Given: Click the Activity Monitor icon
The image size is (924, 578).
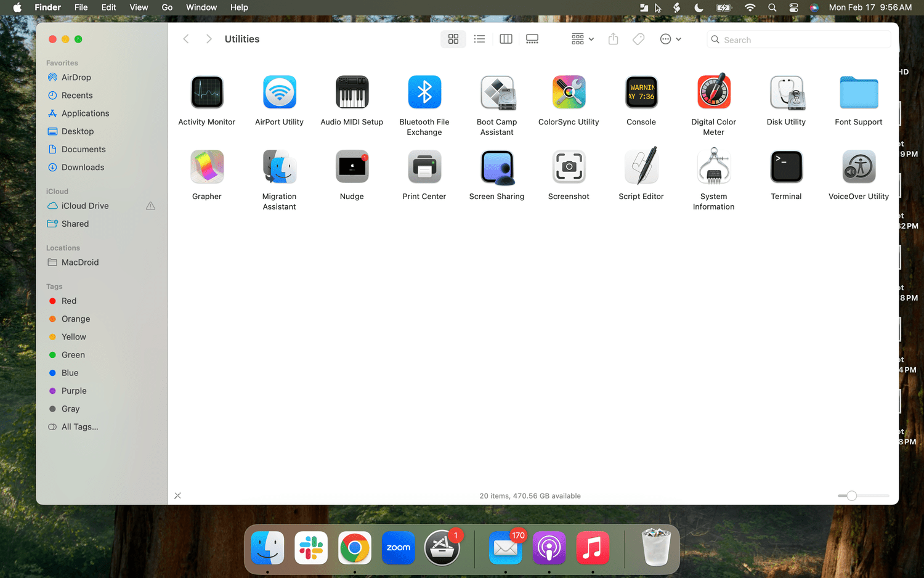Looking at the screenshot, I should pyautogui.click(x=207, y=92).
